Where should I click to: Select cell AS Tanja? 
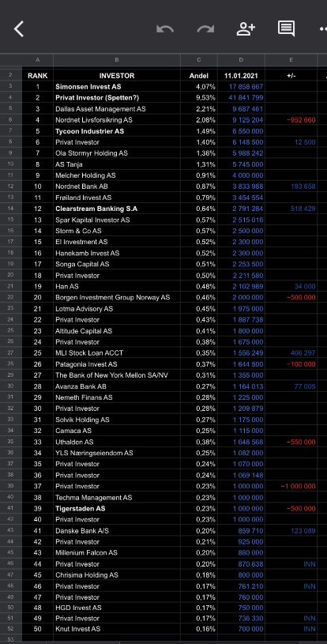coord(117,164)
